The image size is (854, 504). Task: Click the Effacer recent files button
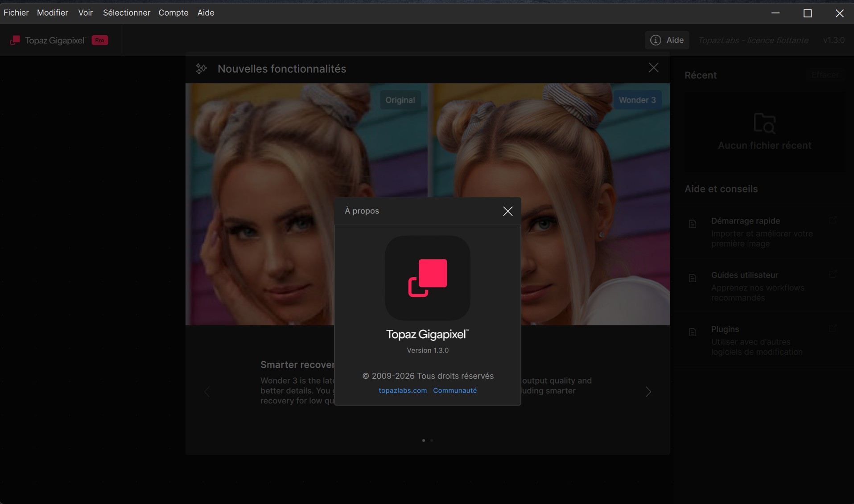825,75
